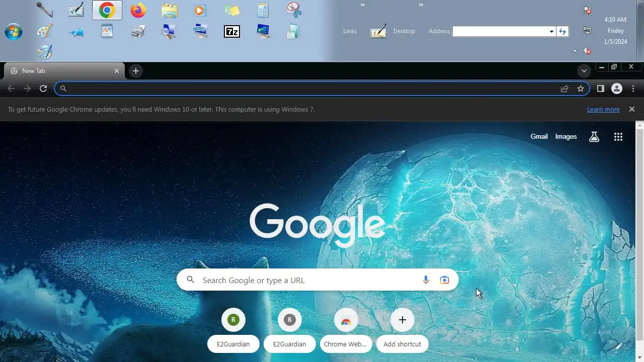The height and width of the screenshot is (362, 644).
Task: Open Gmail link
Action: [x=539, y=136]
